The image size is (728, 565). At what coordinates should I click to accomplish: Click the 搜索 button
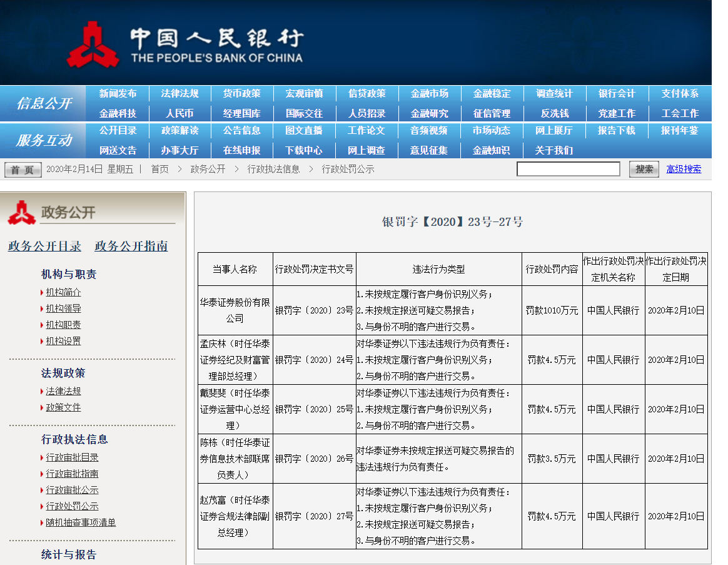644,169
